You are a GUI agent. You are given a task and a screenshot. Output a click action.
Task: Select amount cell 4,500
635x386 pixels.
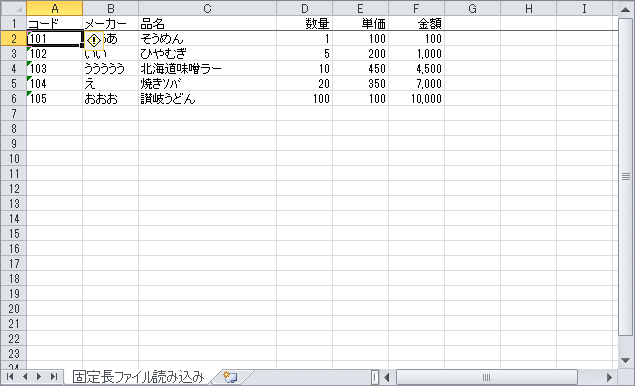click(416, 68)
